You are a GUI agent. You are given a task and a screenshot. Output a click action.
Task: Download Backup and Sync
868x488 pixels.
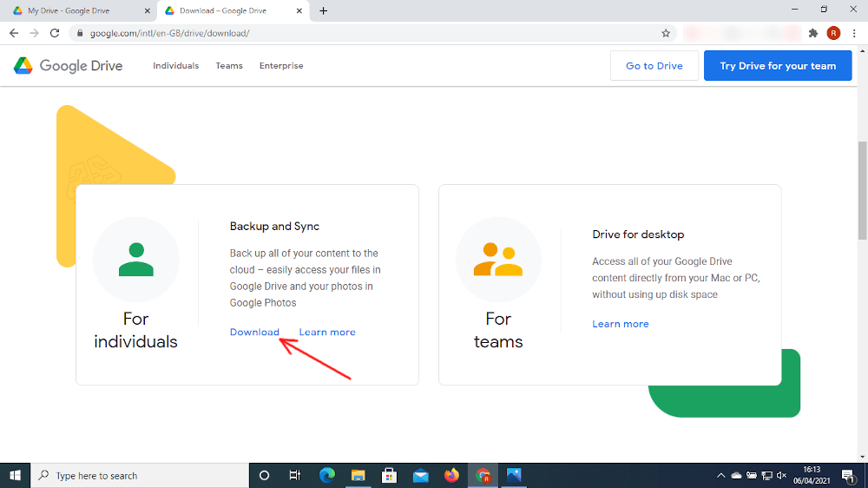[x=254, y=332]
